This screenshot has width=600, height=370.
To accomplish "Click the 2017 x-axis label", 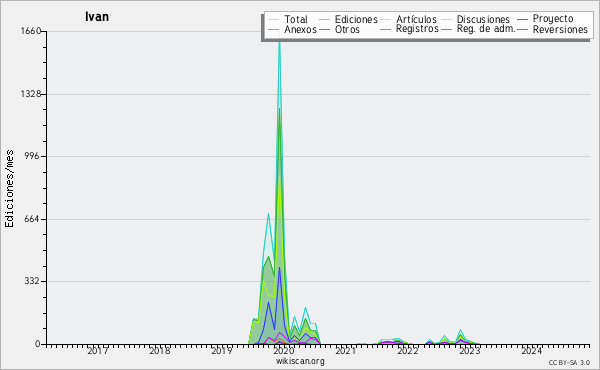I will coord(98,350).
